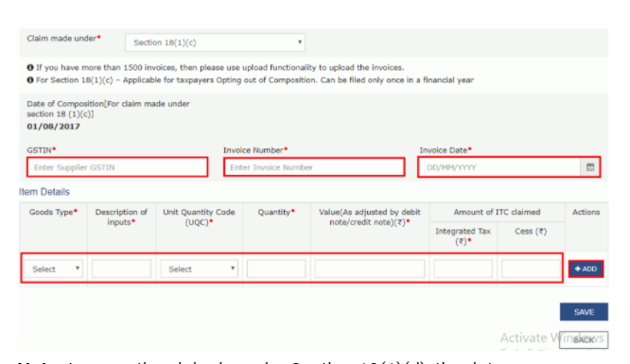The image size is (630, 364).
Task: Click the info icon beside the 1500 invoices note
Action: pyautogui.click(x=30, y=67)
